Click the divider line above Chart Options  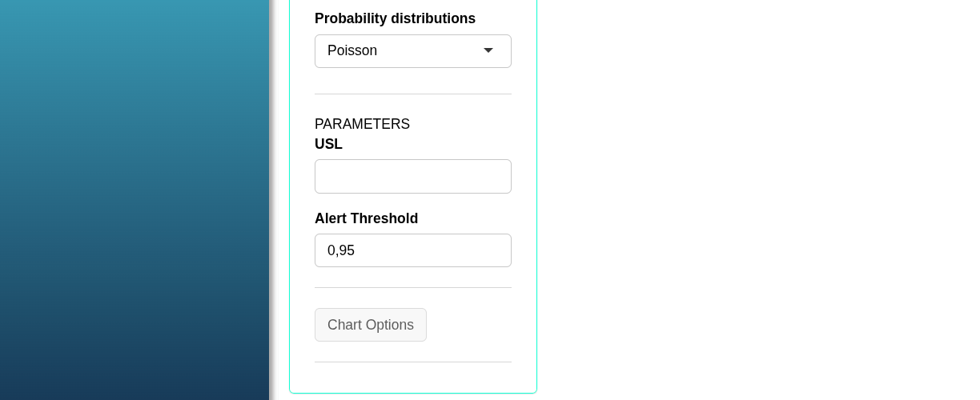tap(412, 287)
